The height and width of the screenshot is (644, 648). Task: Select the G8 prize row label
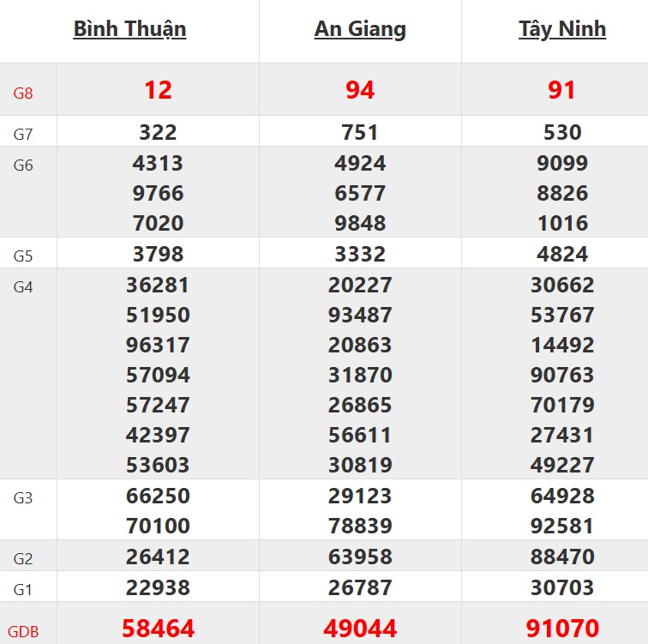pos(23,93)
